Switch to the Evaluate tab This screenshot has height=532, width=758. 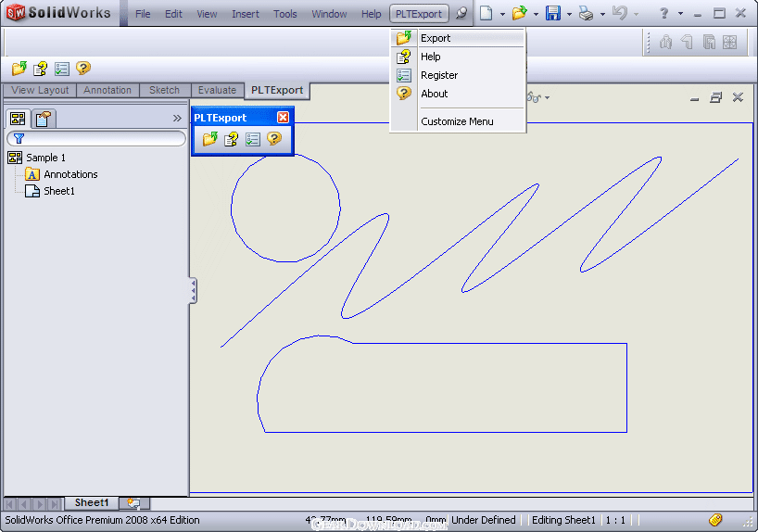[x=217, y=91]
